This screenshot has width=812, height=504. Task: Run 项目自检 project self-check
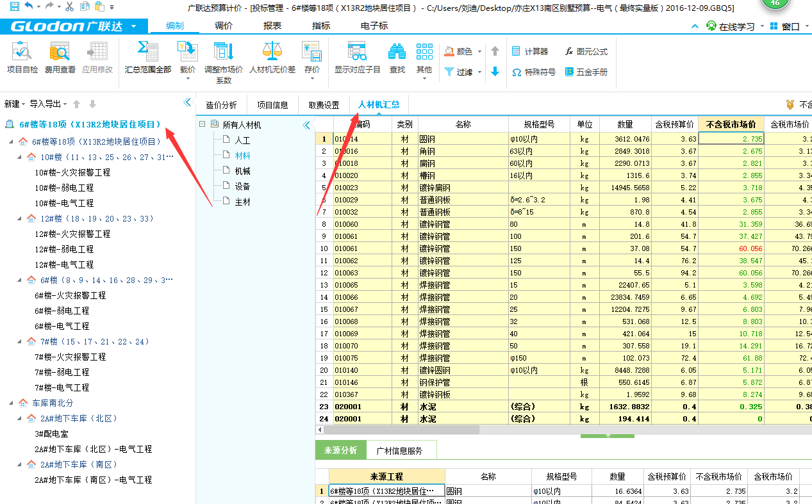coord(22,58)
